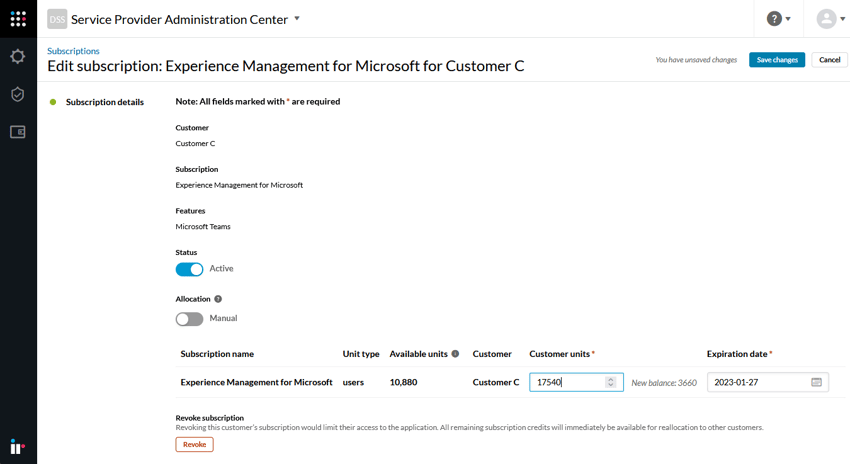The width and height of the screenshot is (850, 464).
Task: Expand the Service Provider Administration Center dropdown
Action: (x=297, y=19)
